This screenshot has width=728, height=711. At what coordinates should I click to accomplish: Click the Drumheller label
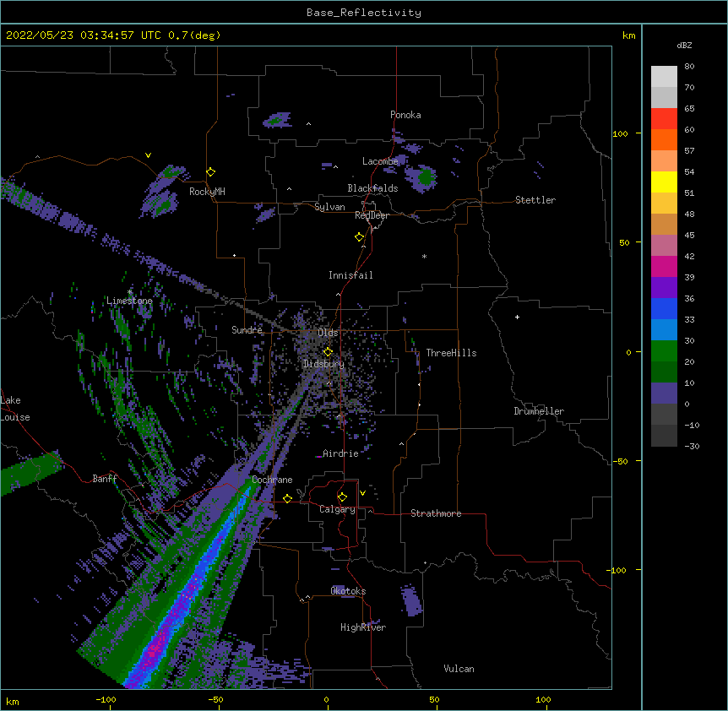point(539,411)
